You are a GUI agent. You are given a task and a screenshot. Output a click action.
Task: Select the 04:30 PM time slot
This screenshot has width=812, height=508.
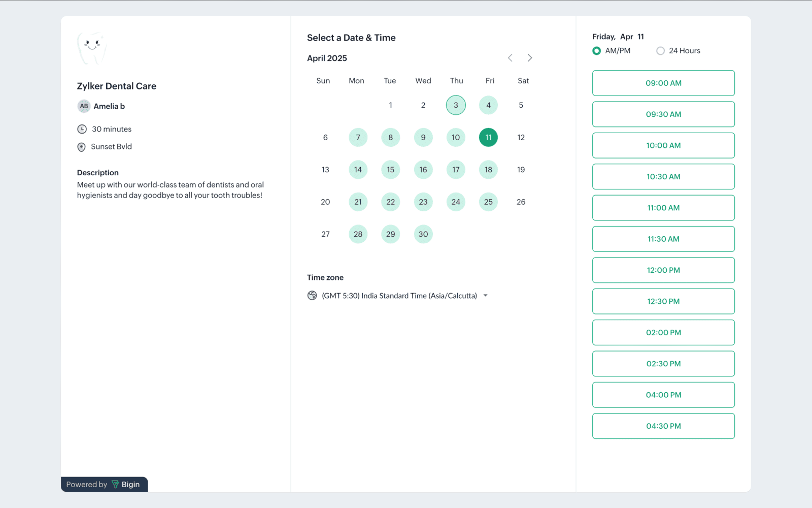click(x=663, y=426)
